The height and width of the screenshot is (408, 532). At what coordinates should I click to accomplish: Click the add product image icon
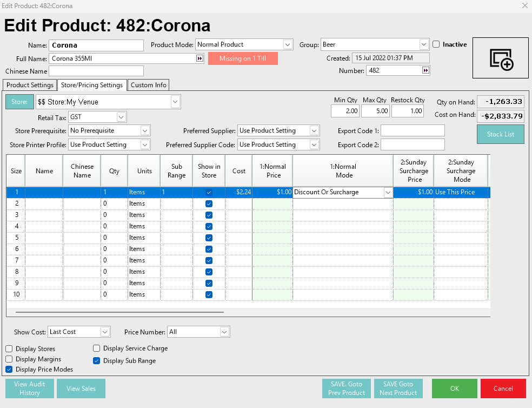pos(501,58)
